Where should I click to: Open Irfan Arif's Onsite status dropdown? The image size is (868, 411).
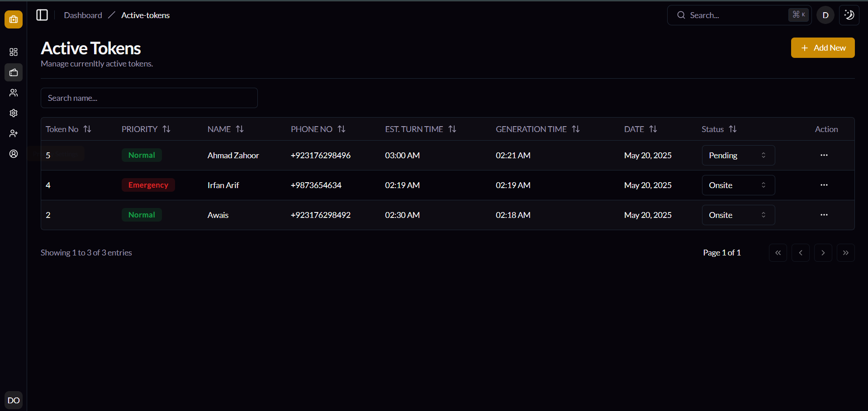[x=738, y=185]
